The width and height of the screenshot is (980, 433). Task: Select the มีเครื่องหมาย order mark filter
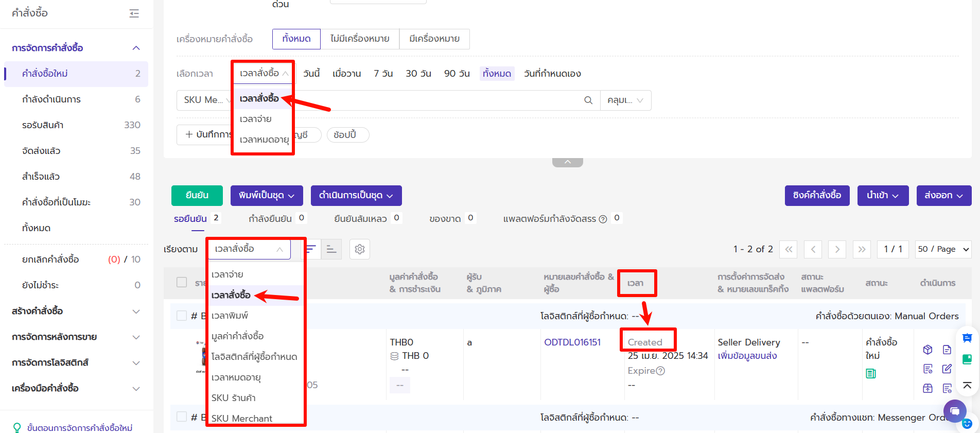pos(434,39)
